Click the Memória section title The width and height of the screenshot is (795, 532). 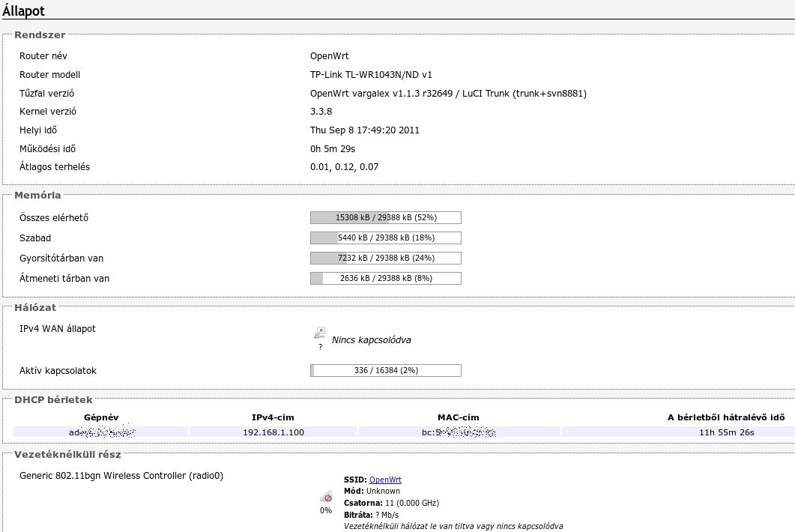(x=37, y=196)
